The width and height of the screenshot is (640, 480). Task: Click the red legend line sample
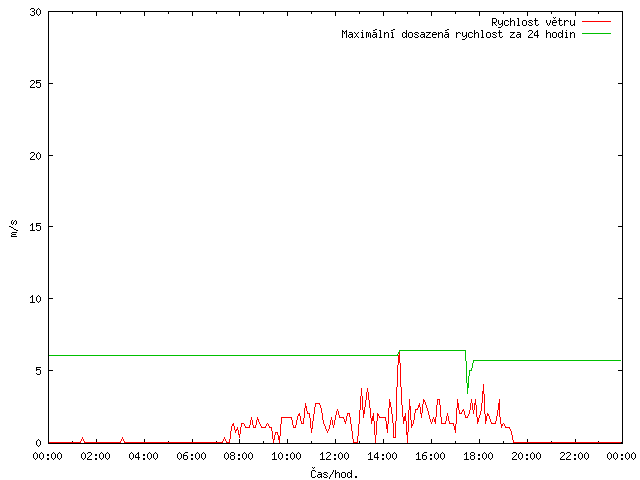[596, 21]
